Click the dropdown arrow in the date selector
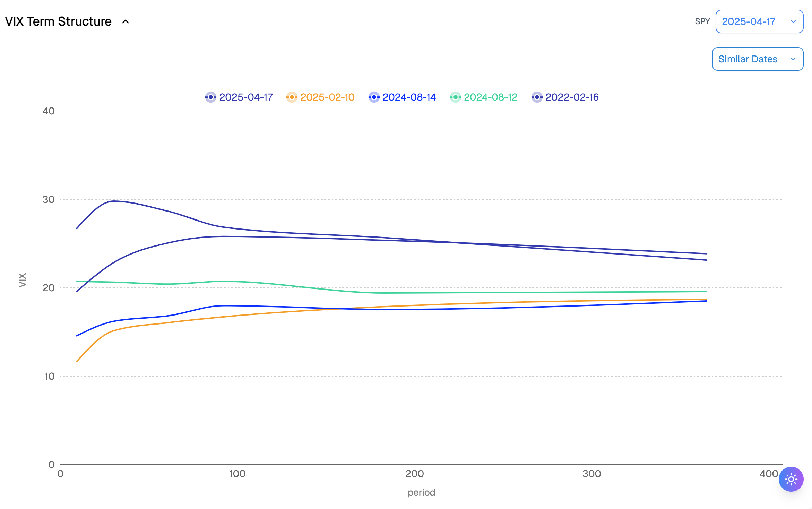 coord(793,21)
